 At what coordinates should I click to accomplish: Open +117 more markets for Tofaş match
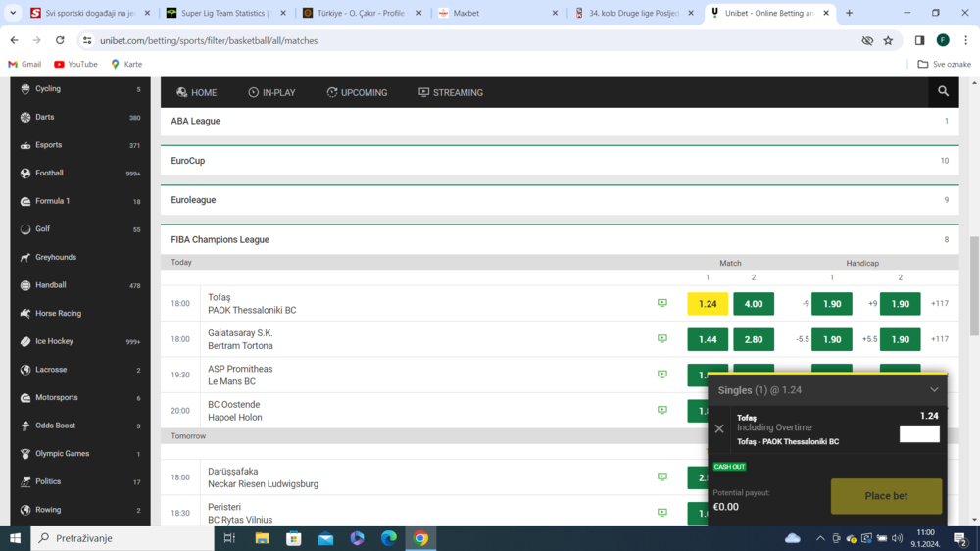[x=940, y=304]
